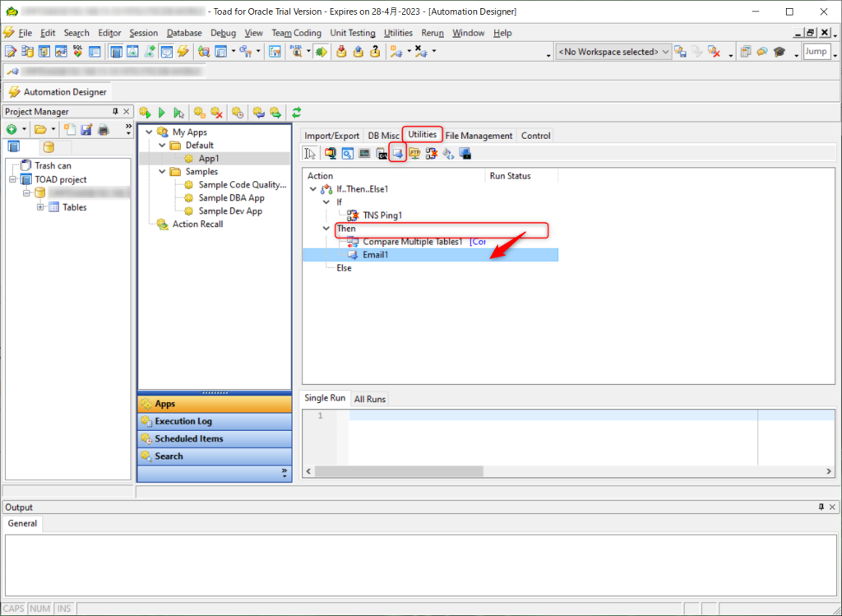Image resolution: width=842 pixels, height=616 pixels.
Task: Click the green refresh arrows icon
Action: click(296, 112)
